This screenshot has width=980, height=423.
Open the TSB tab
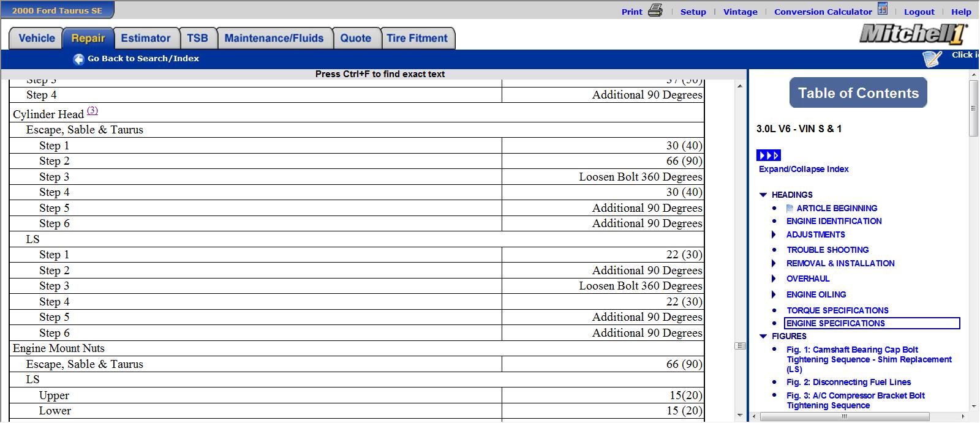click(x=197, y=38)
